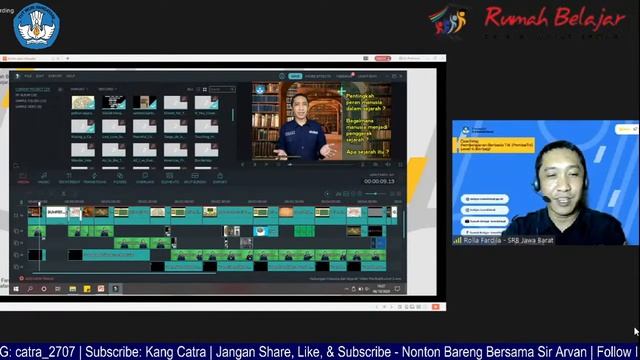Click the teal SAVE button
This screenshot has height=360, width=640.
pyautogui.click(x=295, y=76)
